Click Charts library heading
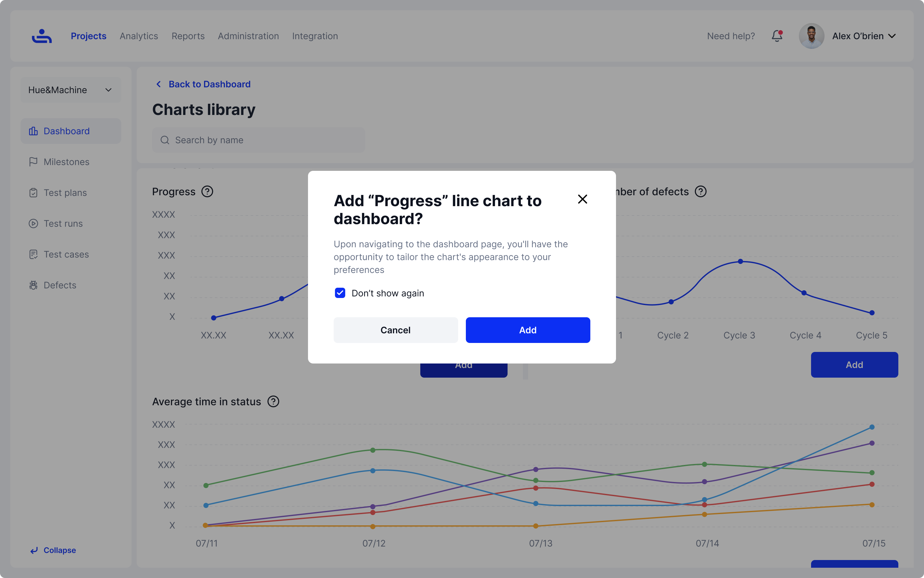The width and height of the screenshot is (924, 578). coord(204,110)
